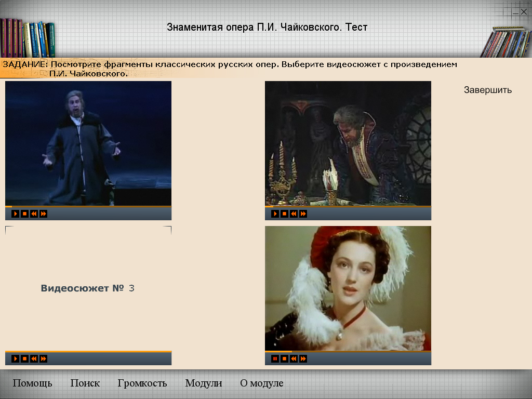Viewport: 532px width, 399px height.
Task: Select the video frame of woman in feathered hat
Action: coord(348,288)
